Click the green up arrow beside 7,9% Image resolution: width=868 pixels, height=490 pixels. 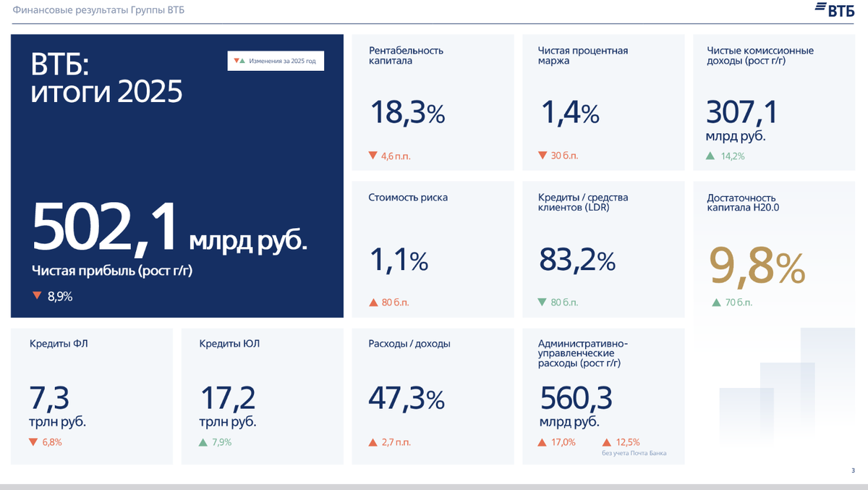[203, 442]
